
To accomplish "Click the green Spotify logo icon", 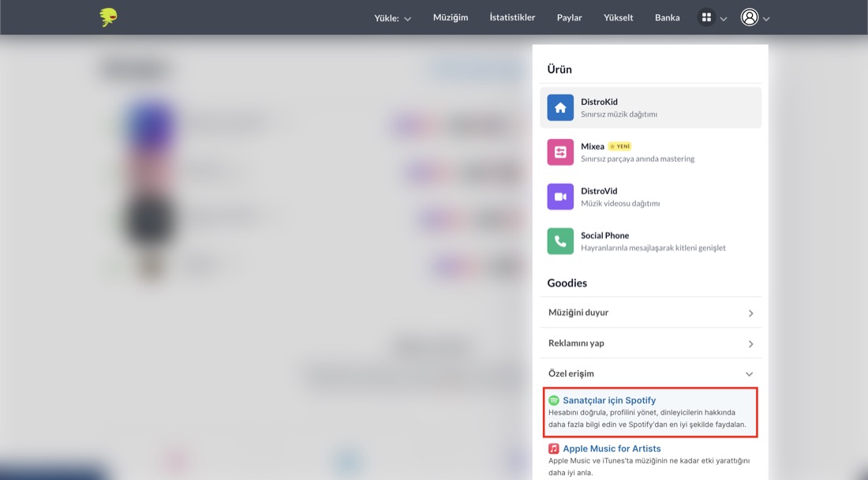I will tap(554, 400).
